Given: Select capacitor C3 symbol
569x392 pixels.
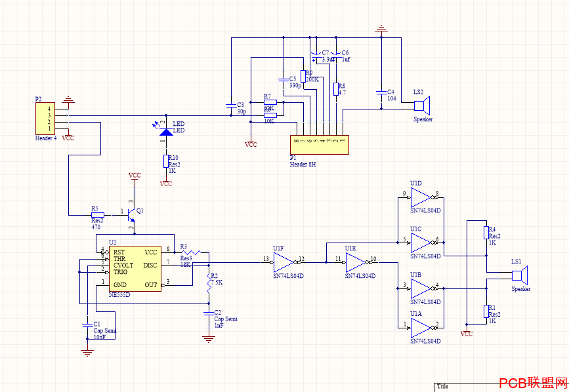Looking at the screenshot, I should click(x=231, y=106).
